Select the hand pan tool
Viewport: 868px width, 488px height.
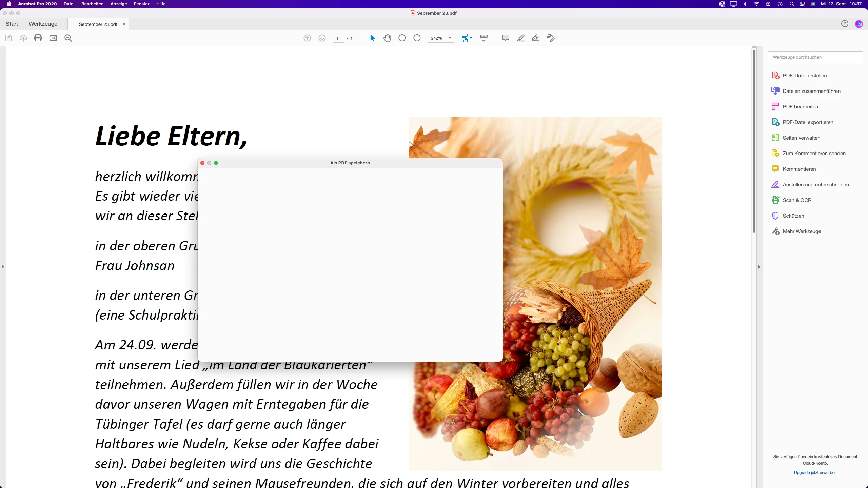point(387,38)
